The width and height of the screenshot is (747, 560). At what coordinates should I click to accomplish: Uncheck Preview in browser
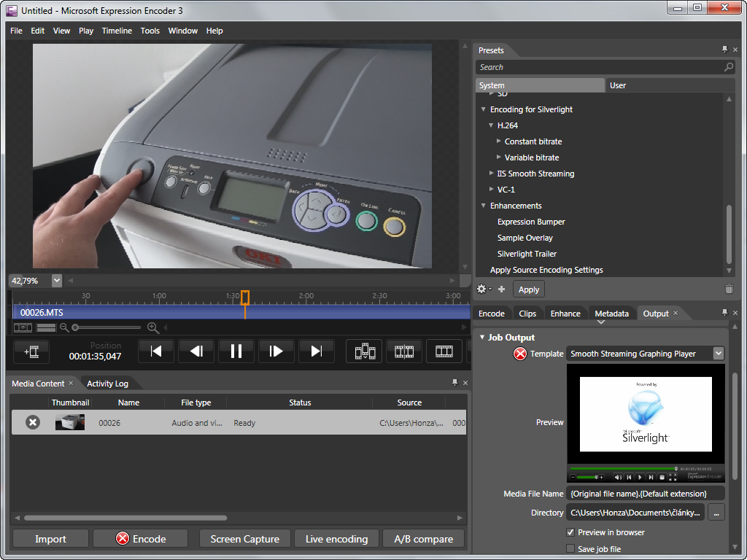pos(570,532)
